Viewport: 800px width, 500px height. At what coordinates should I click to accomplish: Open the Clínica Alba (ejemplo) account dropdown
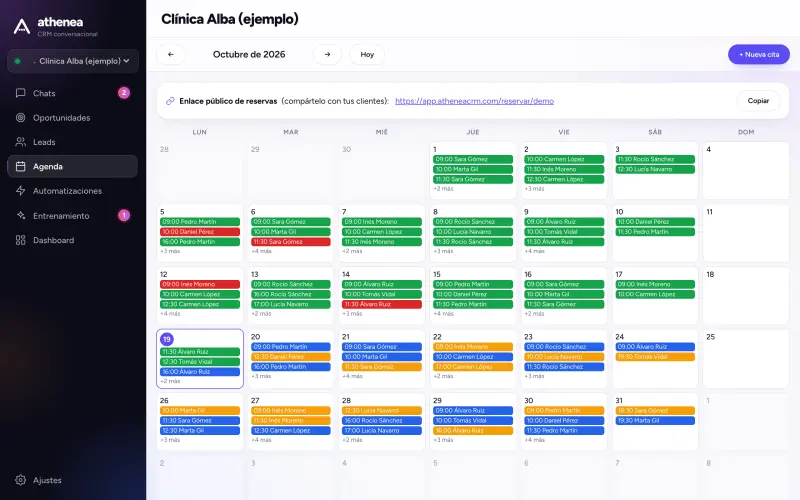[x=73, y=61]
